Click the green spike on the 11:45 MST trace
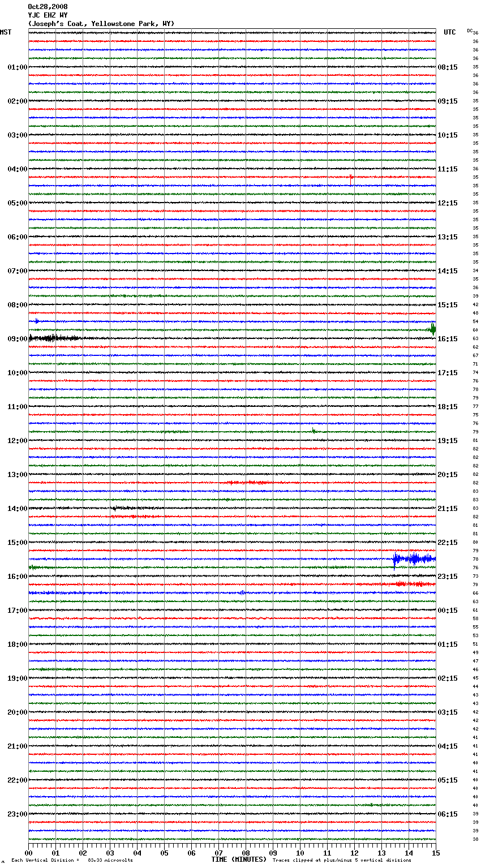 point(313,431)
